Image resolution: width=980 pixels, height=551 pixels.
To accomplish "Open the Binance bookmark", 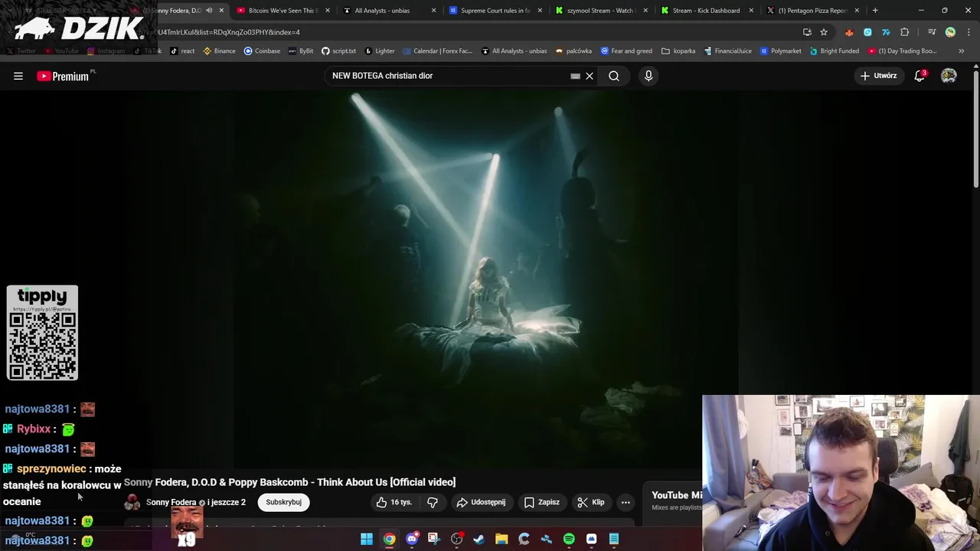I will point(219,51).
